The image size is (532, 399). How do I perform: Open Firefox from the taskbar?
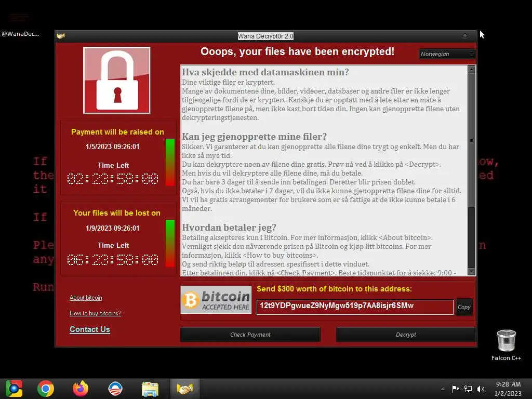tap(81, 389)
